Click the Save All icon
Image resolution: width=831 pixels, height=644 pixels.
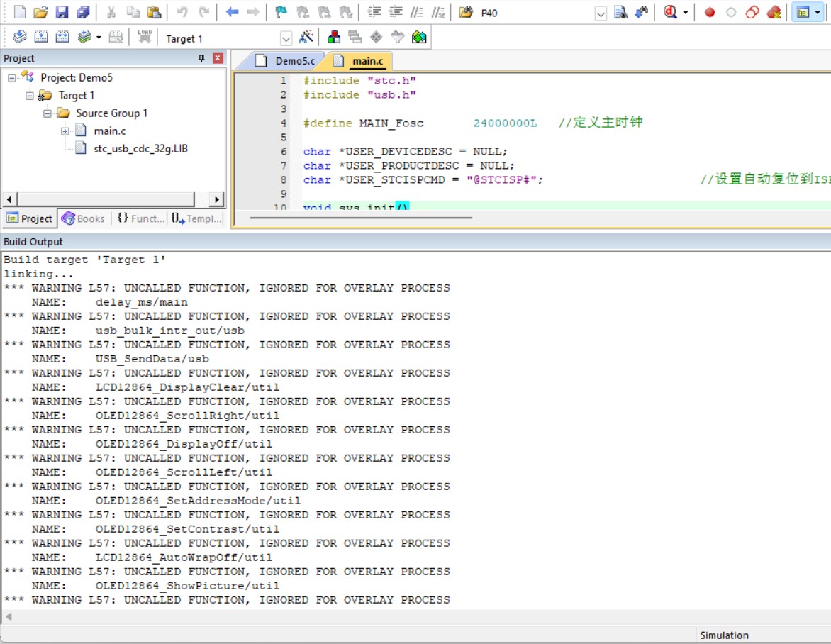click(83, 12)
